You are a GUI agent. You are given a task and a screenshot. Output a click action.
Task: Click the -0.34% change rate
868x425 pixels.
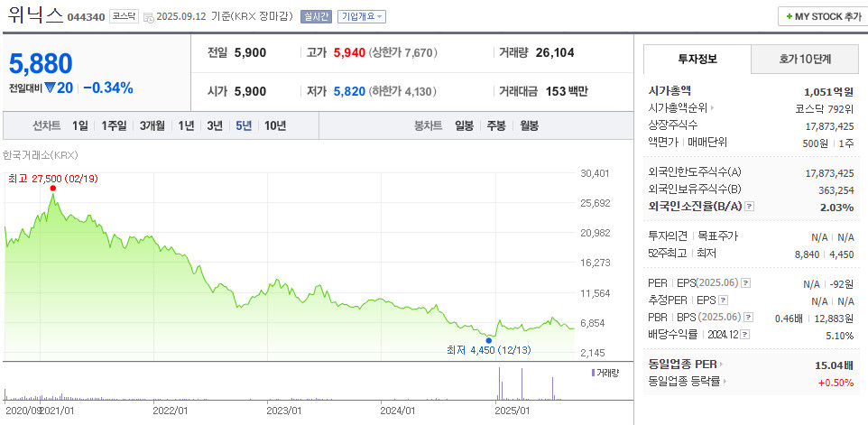(x=108, y=88)
